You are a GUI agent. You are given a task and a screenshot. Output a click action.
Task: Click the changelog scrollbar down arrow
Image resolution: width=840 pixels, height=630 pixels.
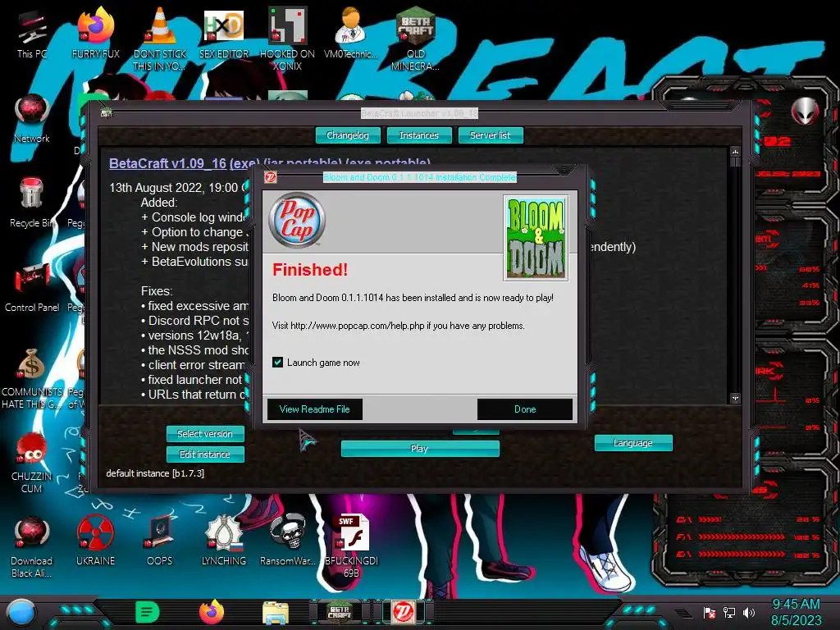tap(735, 398)
